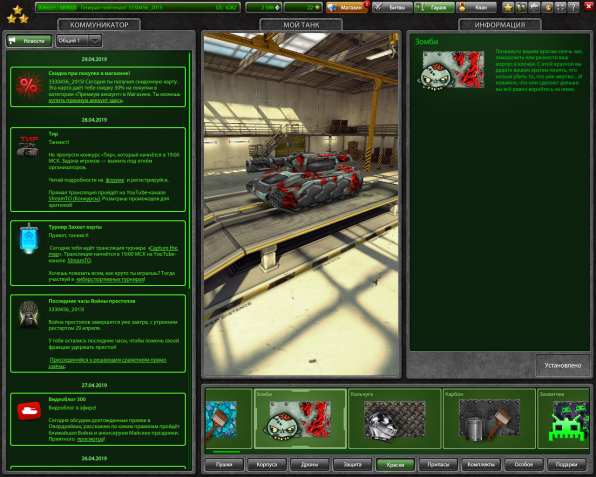The width and height of the screenshot is (596, 477).
Task: Click the Новости news megaphone button
Action: click(29, 40)
